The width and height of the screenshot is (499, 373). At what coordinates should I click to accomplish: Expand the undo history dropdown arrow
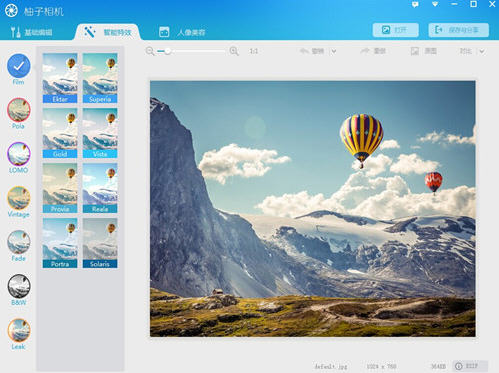tap(334, 51)
